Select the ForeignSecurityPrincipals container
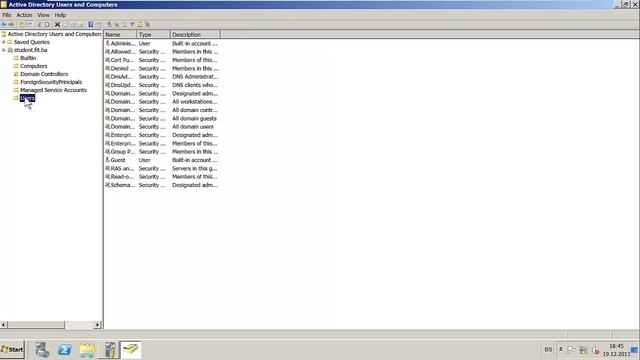The height and width of the screenshot is (360, 640). click(x=51, y=82)
